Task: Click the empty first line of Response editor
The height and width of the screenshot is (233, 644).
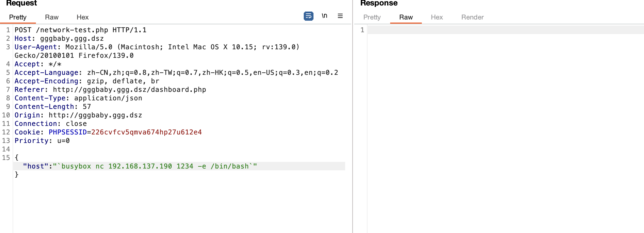Action: pos(506,30)
